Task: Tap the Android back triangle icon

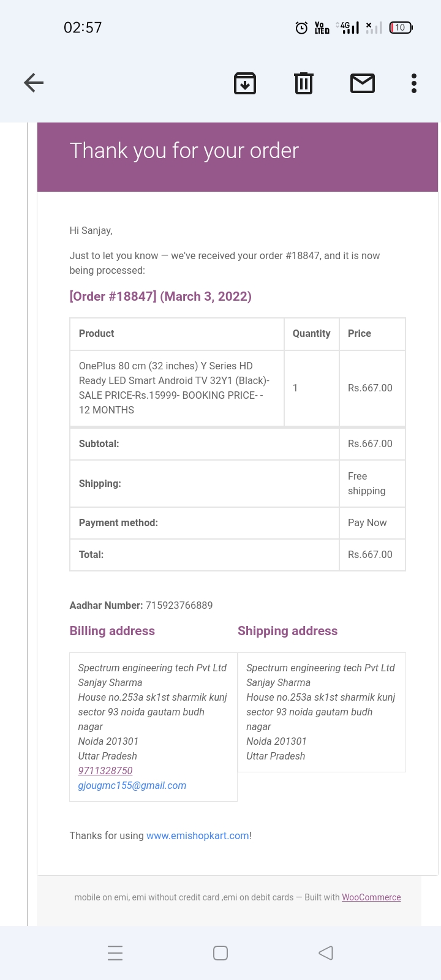Action: (x=326, y=953)
